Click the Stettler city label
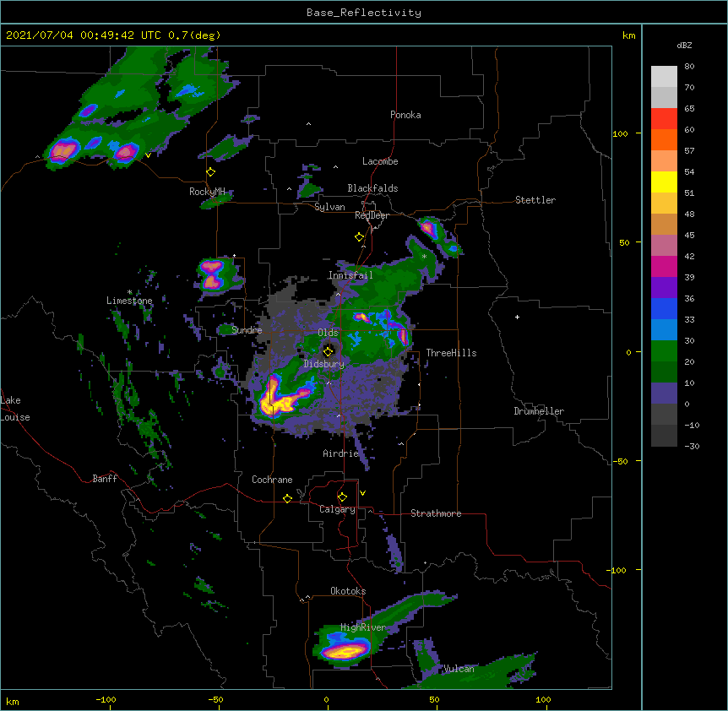Screen dimensions: 728x711 (535, 200)
